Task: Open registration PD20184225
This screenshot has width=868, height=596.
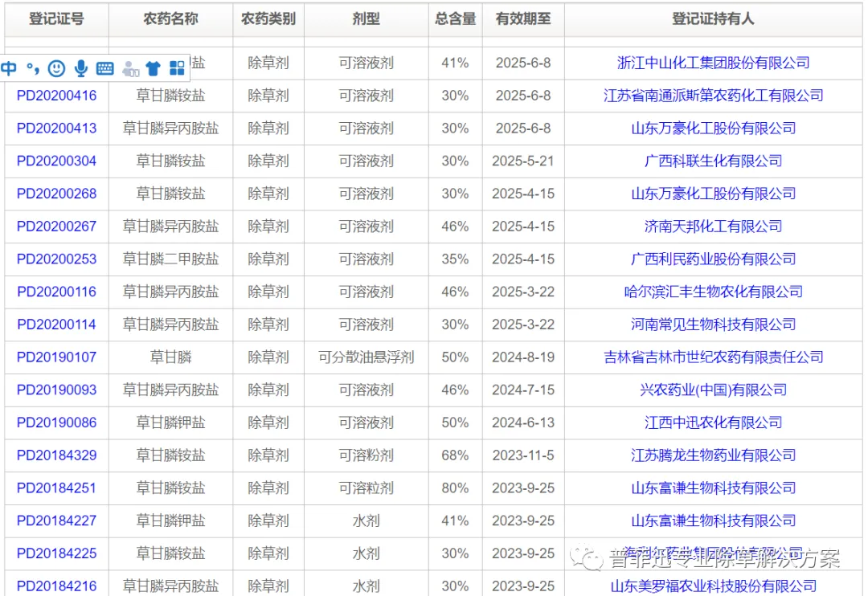Action: tap(56, 553)
